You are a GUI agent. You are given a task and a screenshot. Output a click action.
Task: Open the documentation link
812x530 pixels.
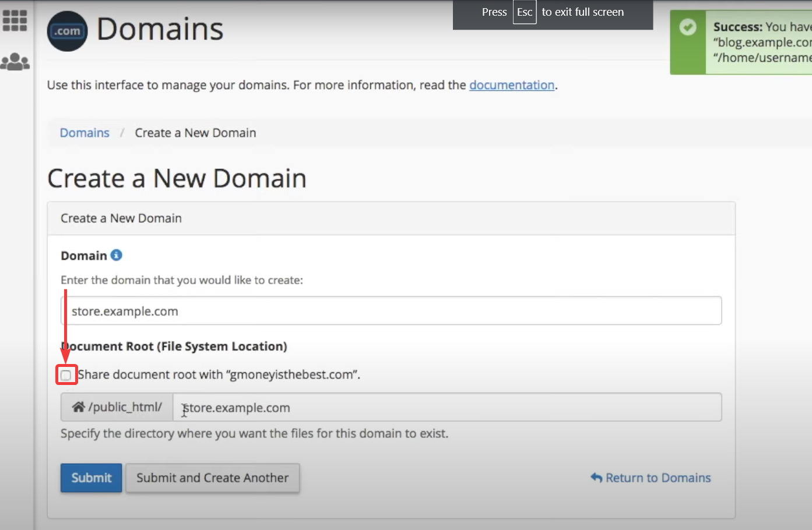pos(512,85)
